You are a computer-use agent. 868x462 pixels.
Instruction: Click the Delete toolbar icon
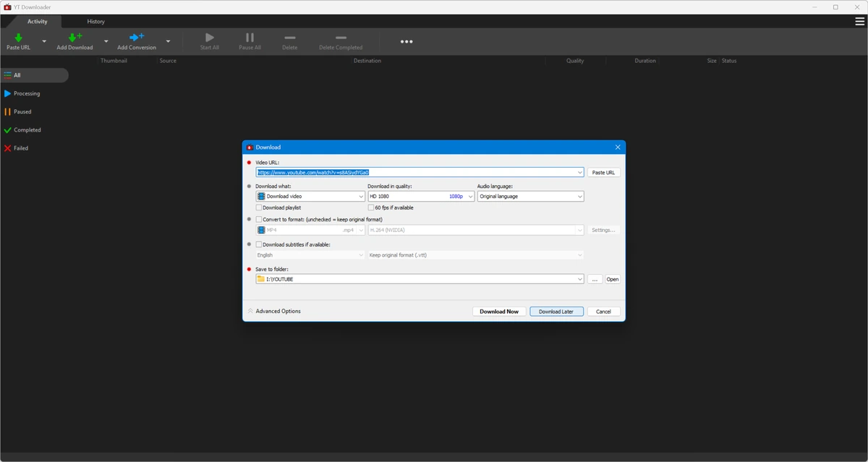click(x=290, y=38)
